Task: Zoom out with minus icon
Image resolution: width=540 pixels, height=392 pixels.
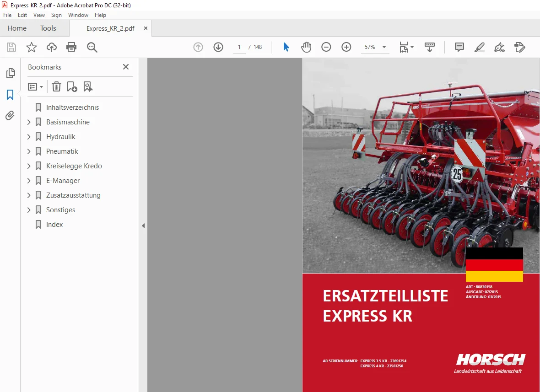Action: pos(326,47)
